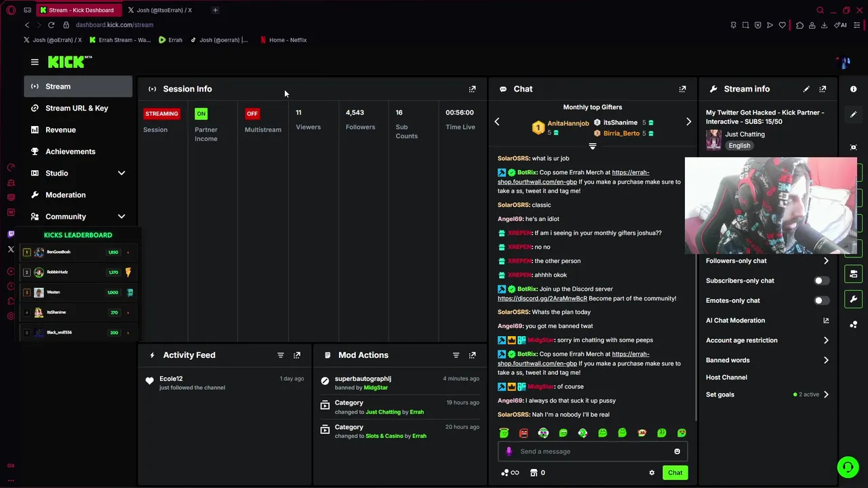Open Home - Netflix bookmark

pyautogui.click(x=283, y=40)
